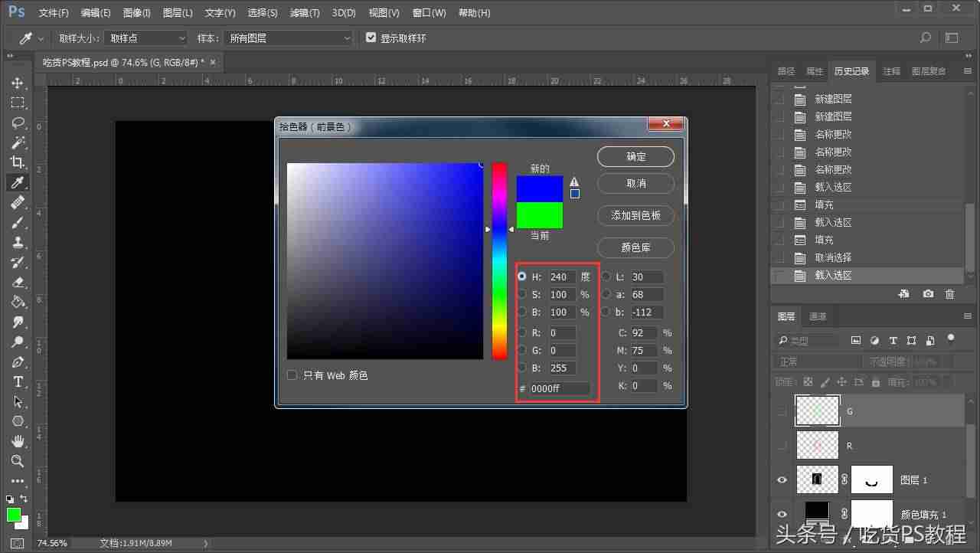Open the Layers panel menu

point(967,316)
